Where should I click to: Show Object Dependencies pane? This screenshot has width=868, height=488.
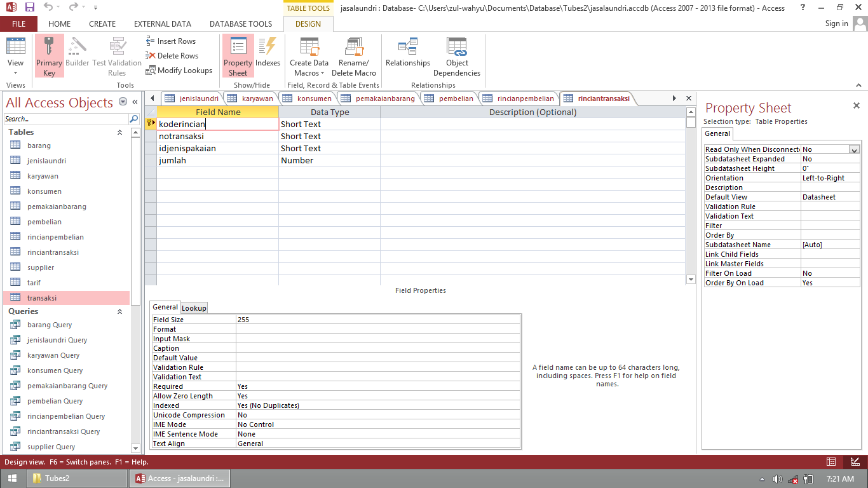(457, 56)
